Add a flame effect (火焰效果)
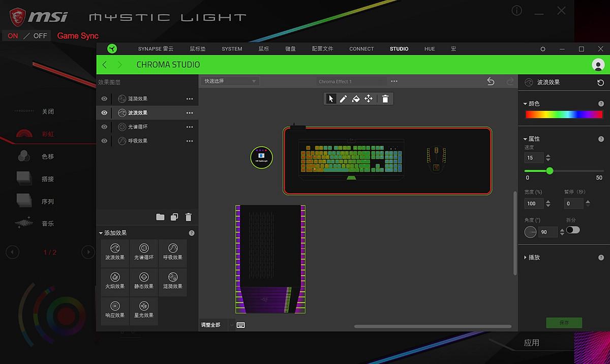Screen dimensions: 610x364 115,282
